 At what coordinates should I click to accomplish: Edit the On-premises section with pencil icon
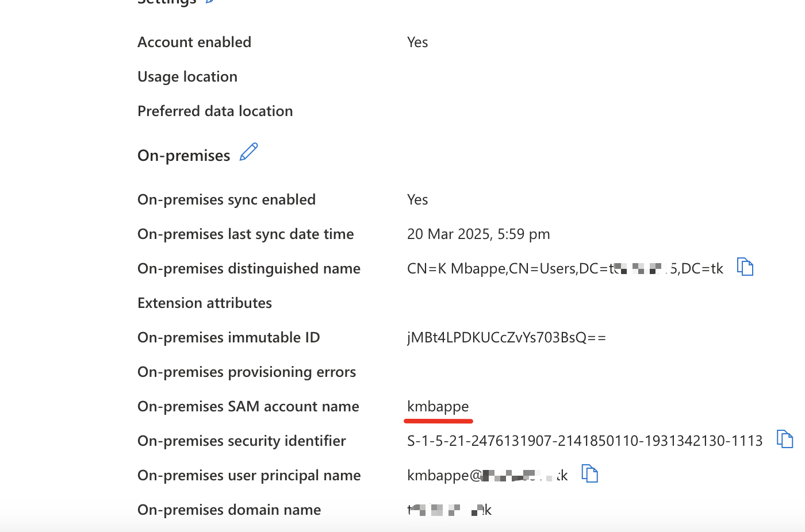coord(248,152)
